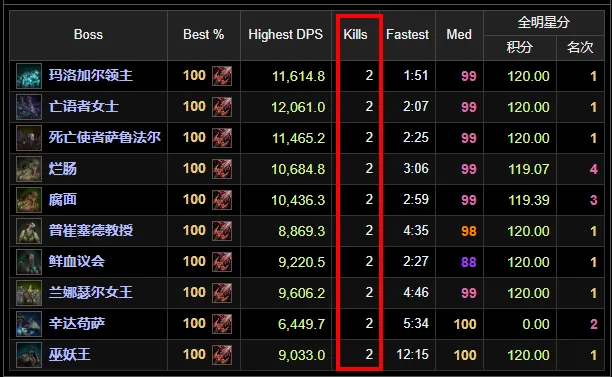The height and width of the screenshot is (377, 612).
Task: Click the 11,614.8 DPS value
Action: 299,76
